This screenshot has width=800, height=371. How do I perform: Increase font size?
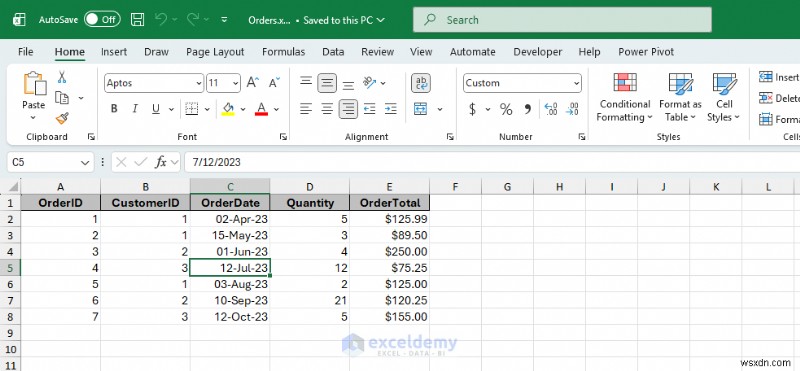253,83
